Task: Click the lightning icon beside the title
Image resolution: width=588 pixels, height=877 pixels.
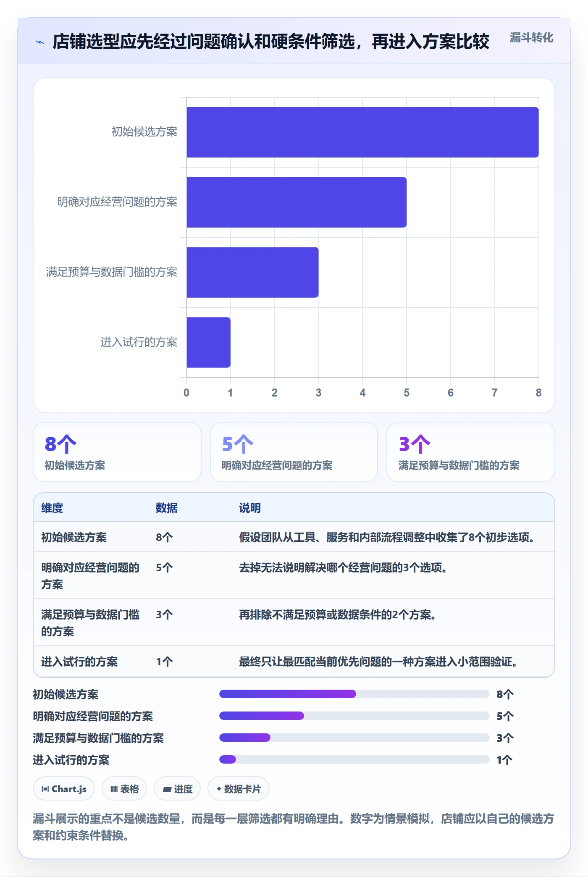Action: tap(40, 42)
